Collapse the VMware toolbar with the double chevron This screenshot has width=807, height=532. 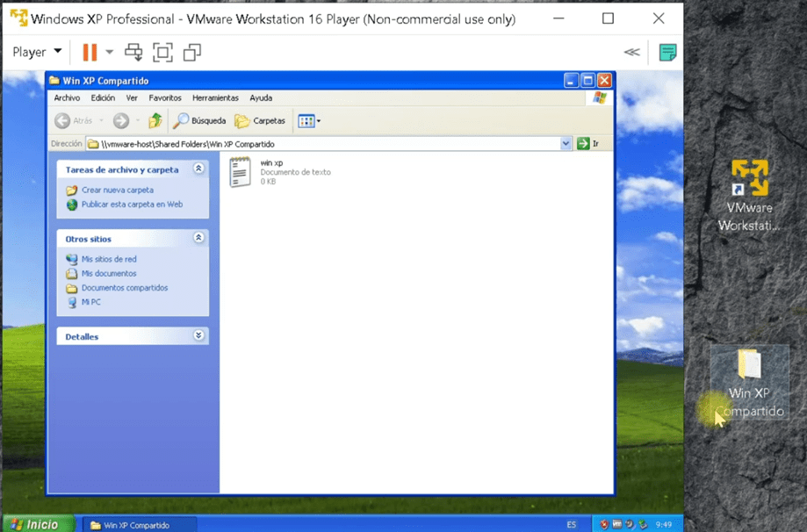[x=632, y=52]
